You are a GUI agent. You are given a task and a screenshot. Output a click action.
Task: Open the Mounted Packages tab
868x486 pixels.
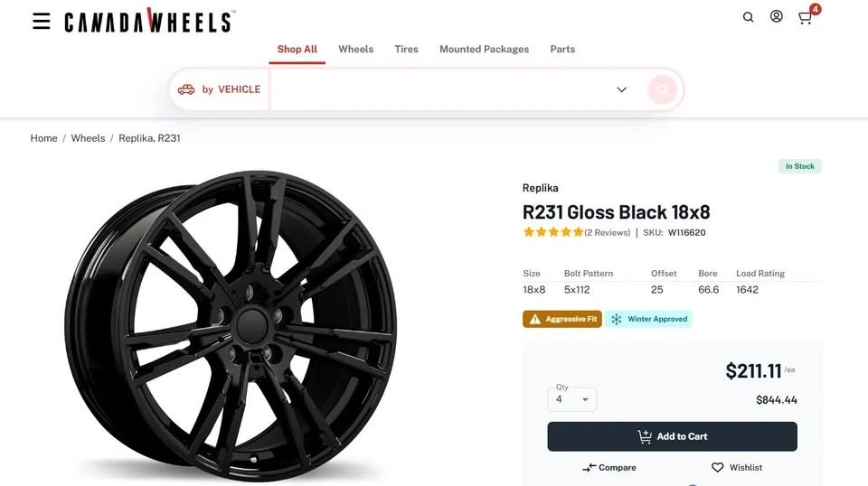click(x=484, y=49)
